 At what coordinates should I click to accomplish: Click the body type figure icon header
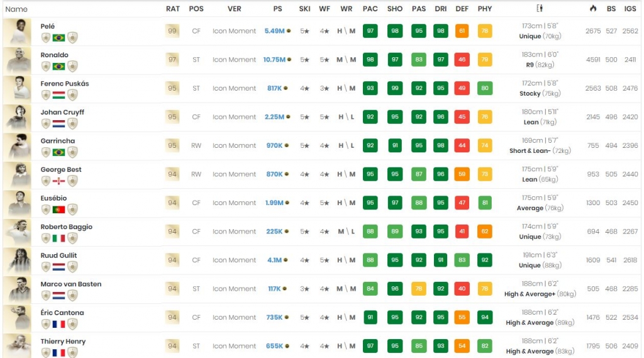point(540,9)
